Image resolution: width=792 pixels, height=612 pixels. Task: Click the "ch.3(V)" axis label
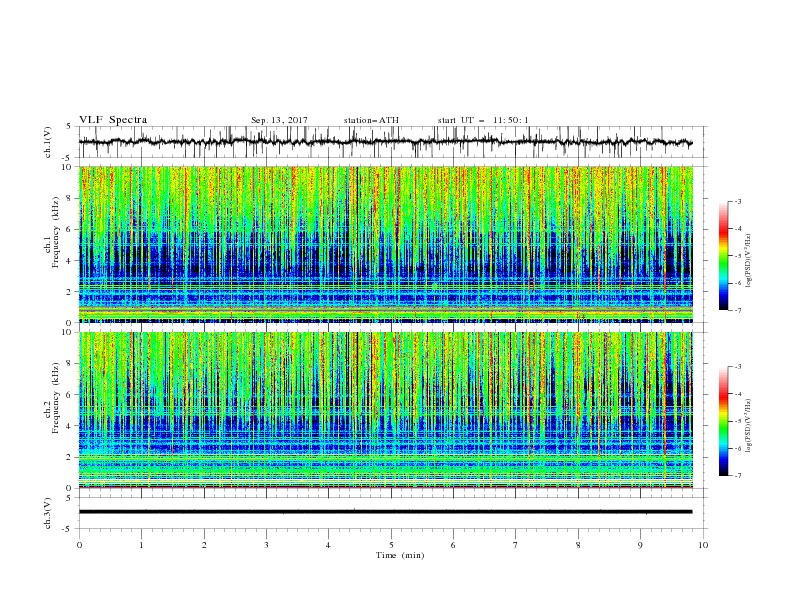pyautogui.click(x=48, y=513)
